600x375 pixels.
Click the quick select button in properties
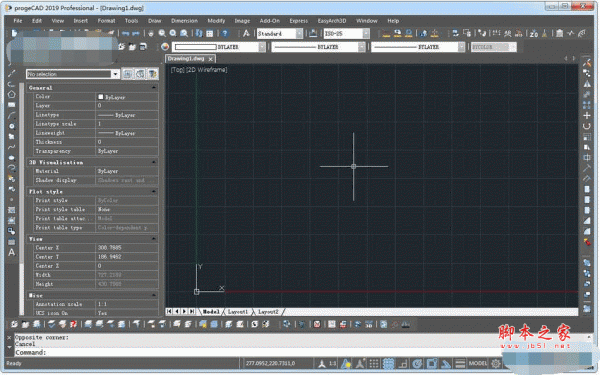tap(153, 74)
